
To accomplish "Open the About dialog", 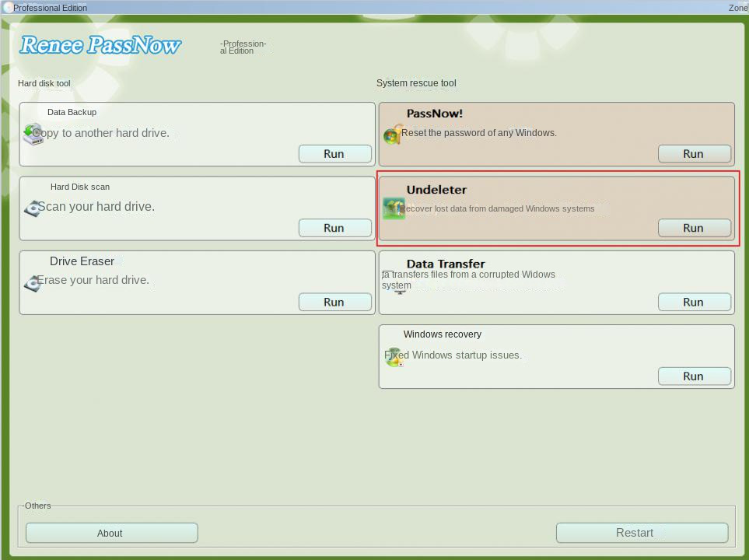I will pos(110,533).
